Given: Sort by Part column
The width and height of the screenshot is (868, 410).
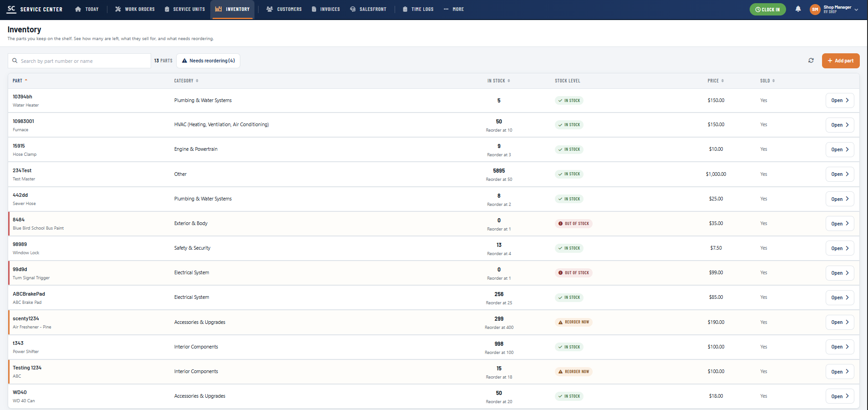Looking at the screenshot, I should [x=20, y=81].
